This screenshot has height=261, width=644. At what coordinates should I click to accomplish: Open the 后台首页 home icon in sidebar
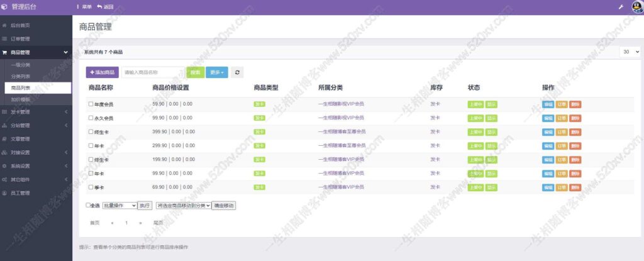pyautogui.click(x=4, y=26)
